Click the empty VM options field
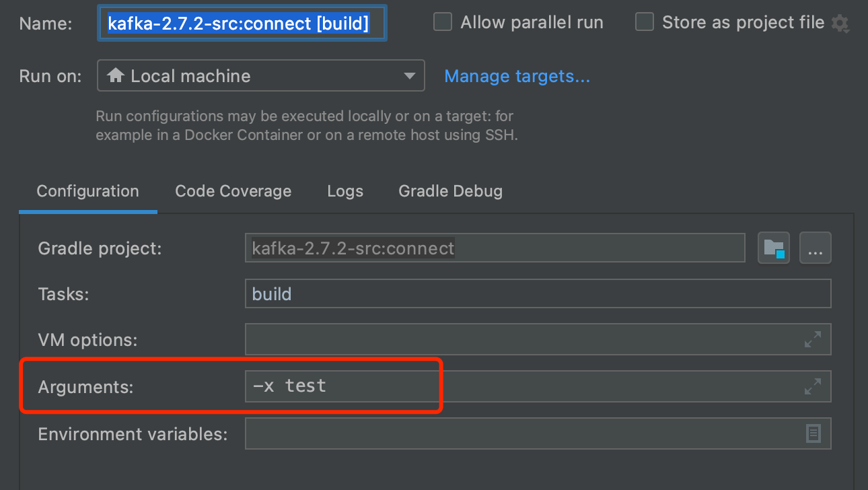Image resolution: width=868 pixels, height=490 pixels. (x=538, y=339)
